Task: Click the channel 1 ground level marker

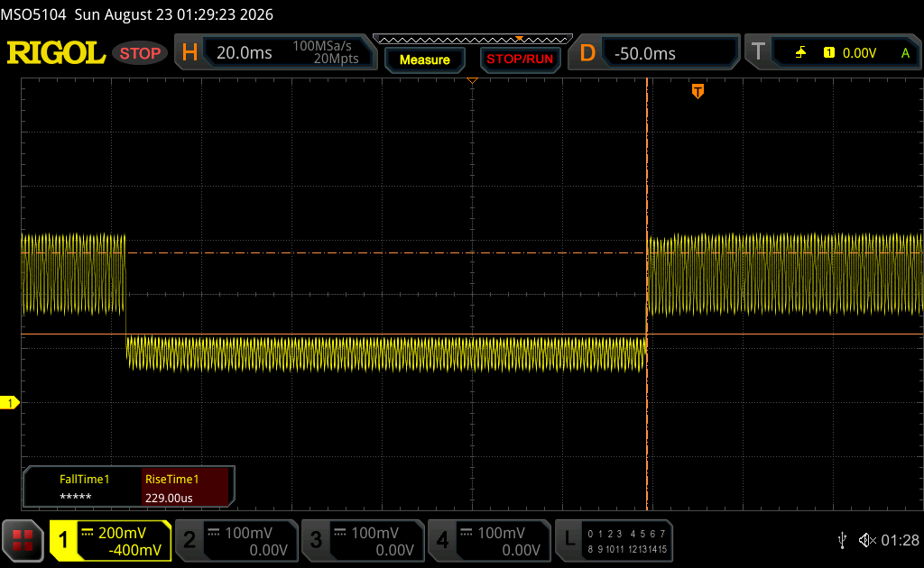Action: coord(9,403)
